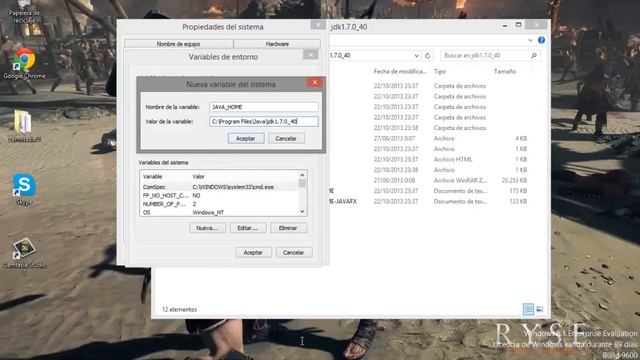640x360 pixels.
Task: Confirm new variable with Aceptar
Action: pyautogui.click(x=246, y=139)
